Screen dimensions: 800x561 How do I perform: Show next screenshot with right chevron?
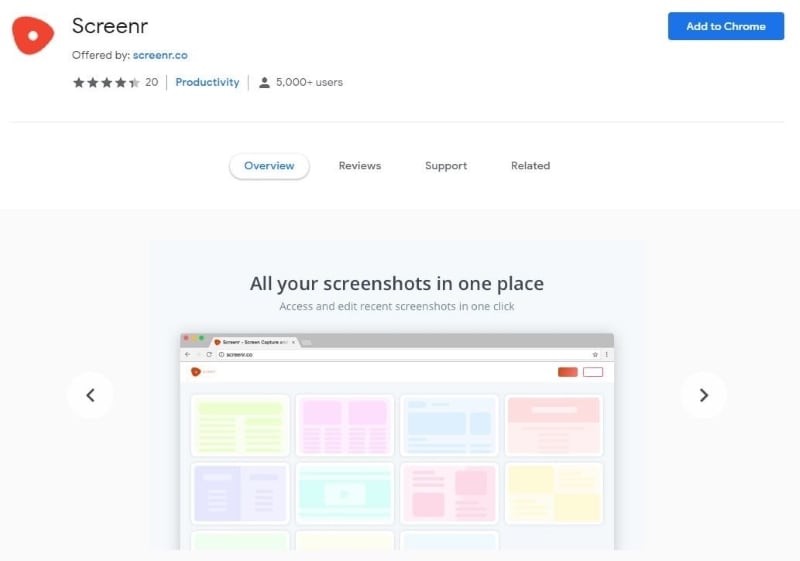[703, 395]
